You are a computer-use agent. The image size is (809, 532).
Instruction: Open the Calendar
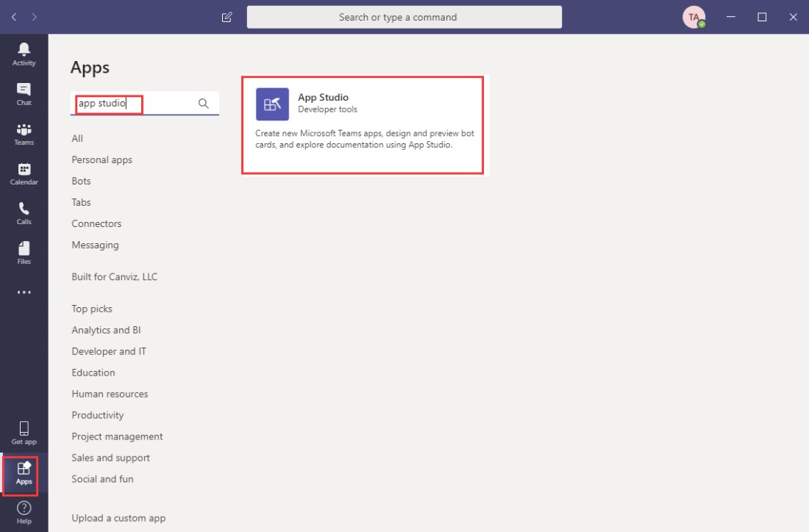(x=24, y=173)
